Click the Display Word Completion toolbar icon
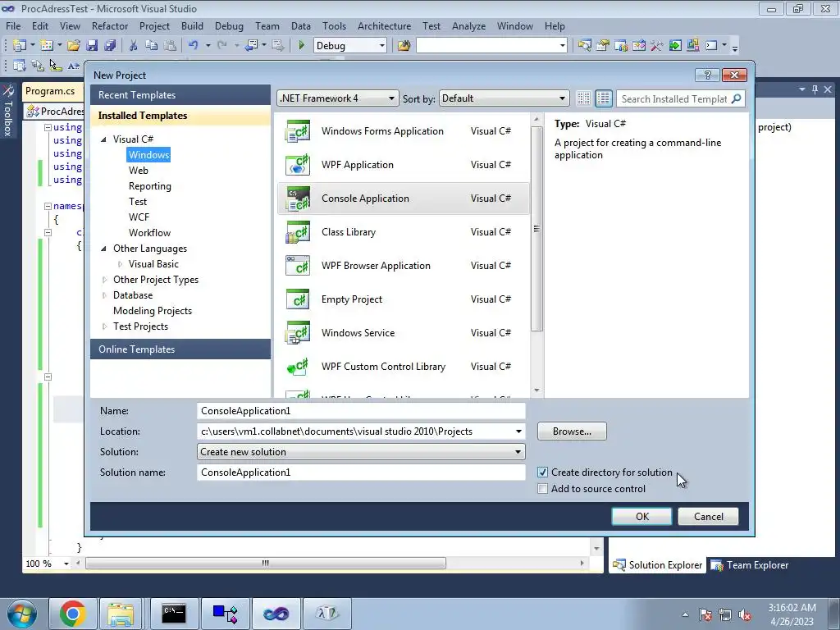 (x=73, y=66)
